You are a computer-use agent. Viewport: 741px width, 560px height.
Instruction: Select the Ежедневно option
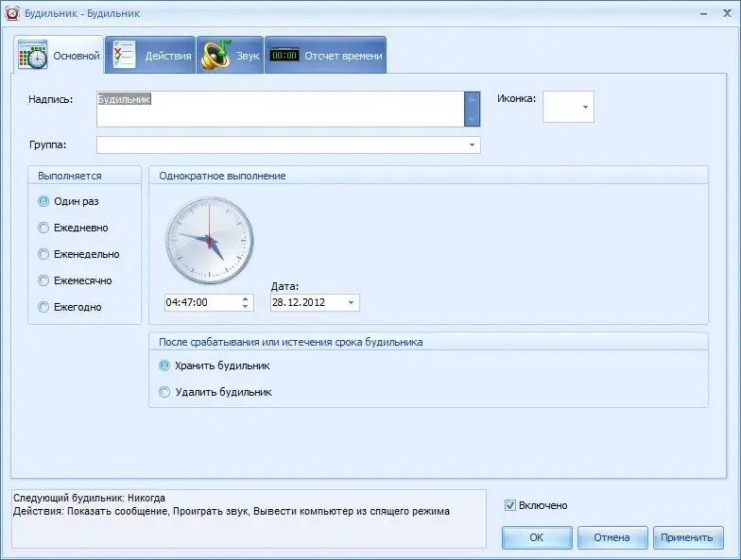tap(73, 229)
